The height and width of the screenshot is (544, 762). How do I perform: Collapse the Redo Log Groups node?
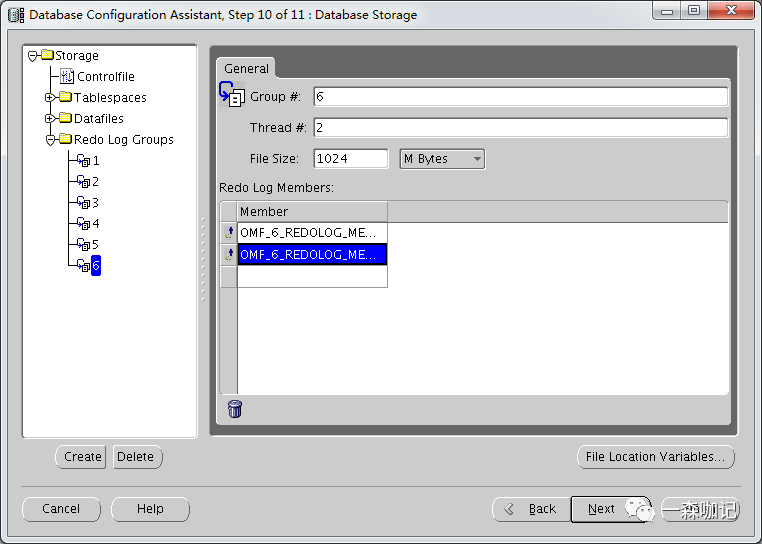(x=50, y=140)
